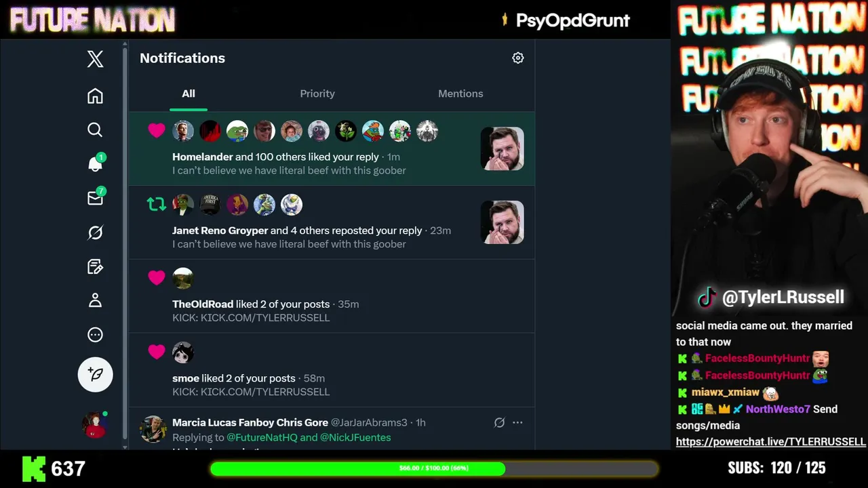Open thumbnail image on repost notification
The width and height of the screenshot is (868, 488).
click(x=502, y=222)
